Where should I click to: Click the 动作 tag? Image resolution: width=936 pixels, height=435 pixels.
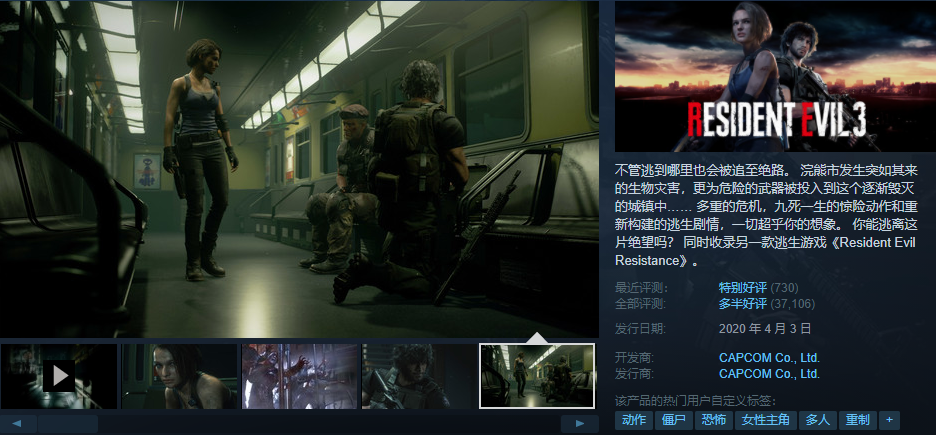tap(633, 420)
